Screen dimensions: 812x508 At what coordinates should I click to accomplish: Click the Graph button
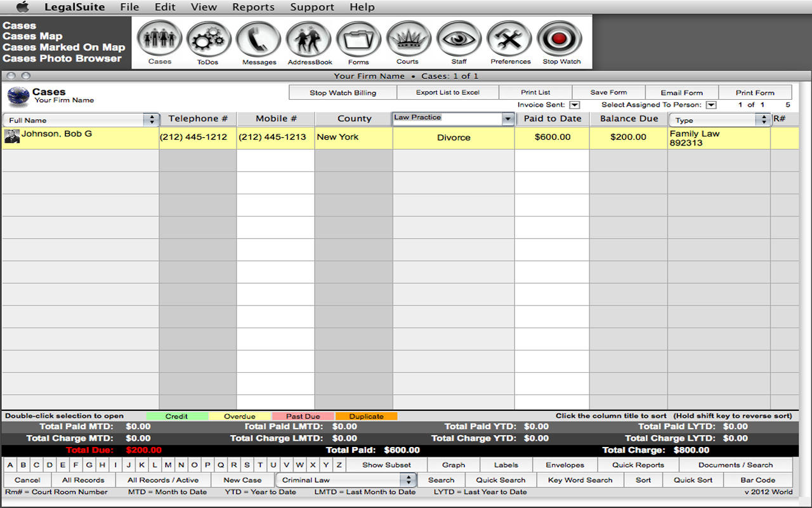[x=454, y=465]
